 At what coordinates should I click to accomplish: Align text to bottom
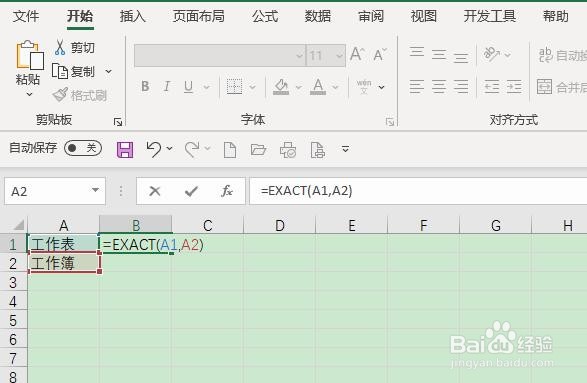(x=461, y=58)
